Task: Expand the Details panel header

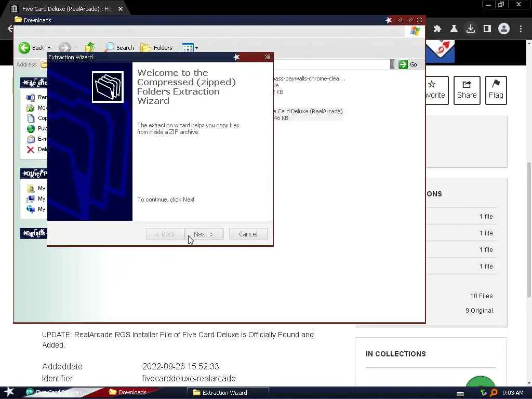Action: point(34,233)
